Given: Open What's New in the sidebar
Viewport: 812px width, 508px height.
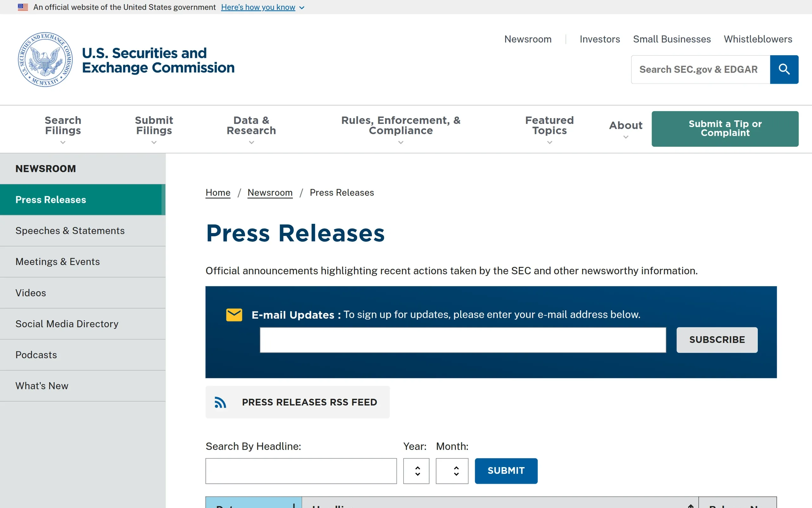Looking at the screenshot, I should [82, 386].
